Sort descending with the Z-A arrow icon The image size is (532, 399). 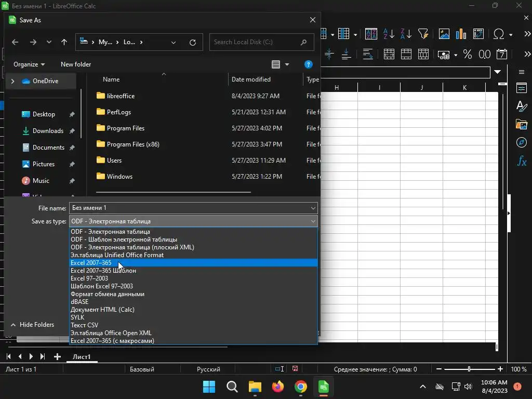(406, 34)
